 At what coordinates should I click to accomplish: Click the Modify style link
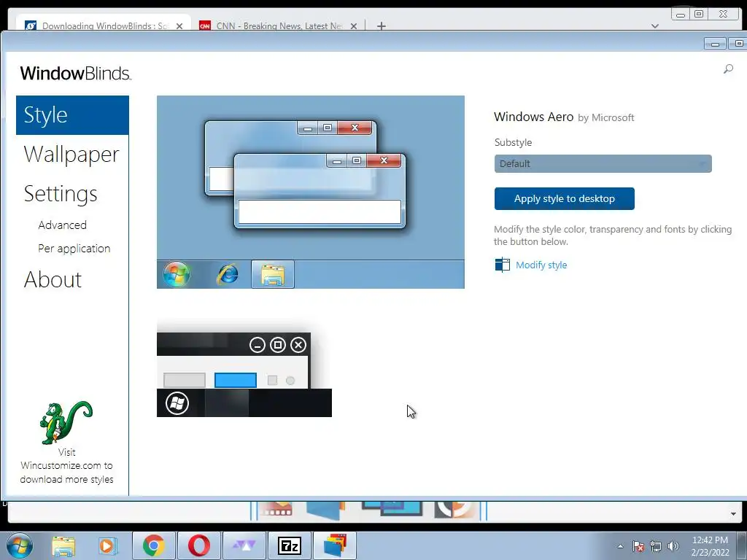pyautogui.click(x=541, y=265)
